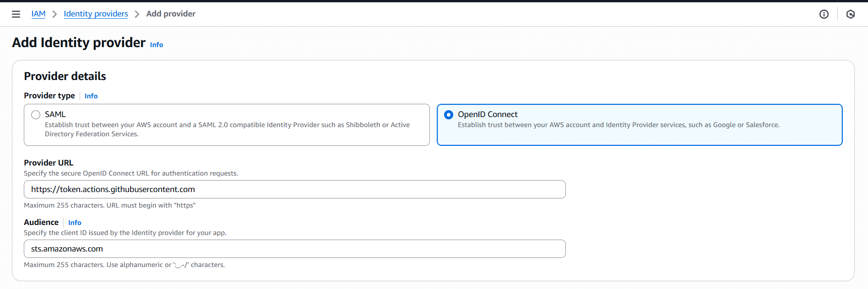This screenshot has width=868, height=289.
Task: Click the OpenID Connect card description text
Action: [618, 125]
